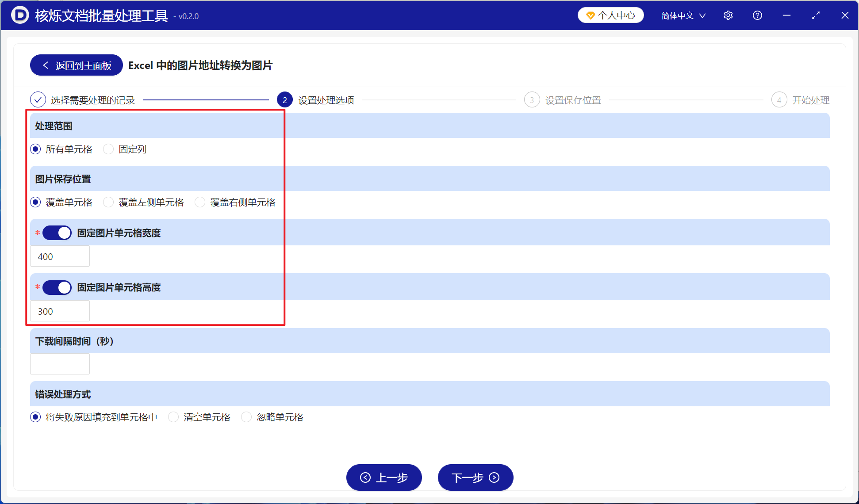Click the 错误处理方式 section header
The image size is (859, 504).
[x=430, y=394]
